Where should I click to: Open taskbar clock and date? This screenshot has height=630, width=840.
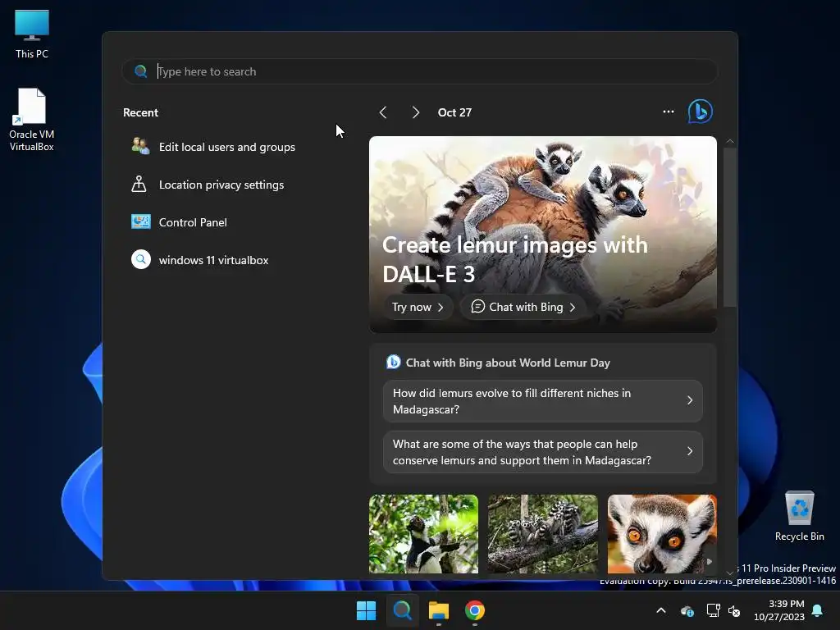pyautogui.click(x=779, y=610)
